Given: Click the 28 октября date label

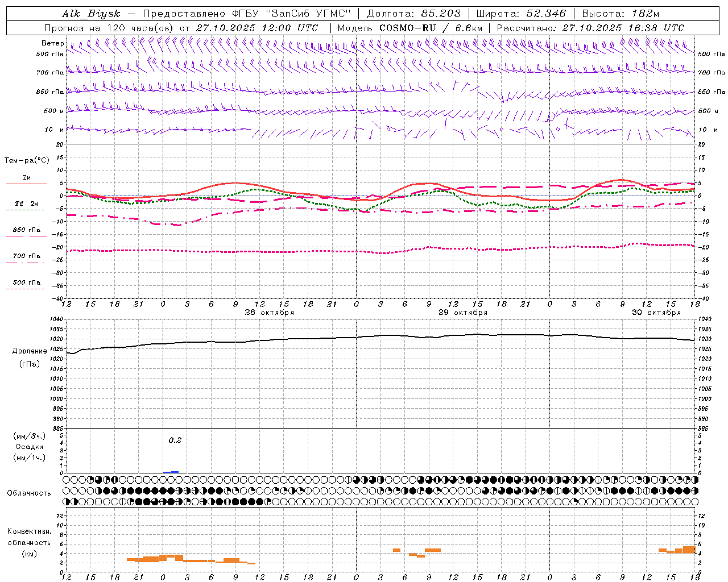Looking at the screenshot, I should (x=270, y=313).
